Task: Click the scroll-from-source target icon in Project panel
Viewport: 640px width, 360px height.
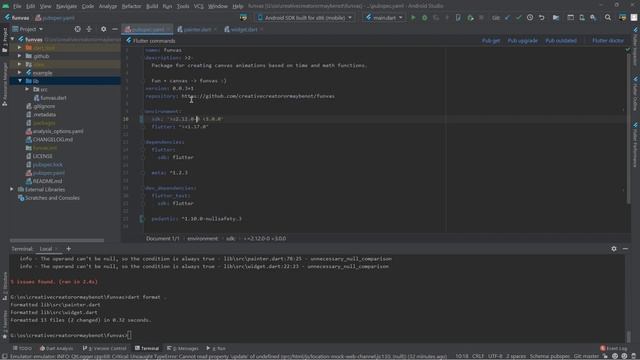Action: [x=78, y=29]
